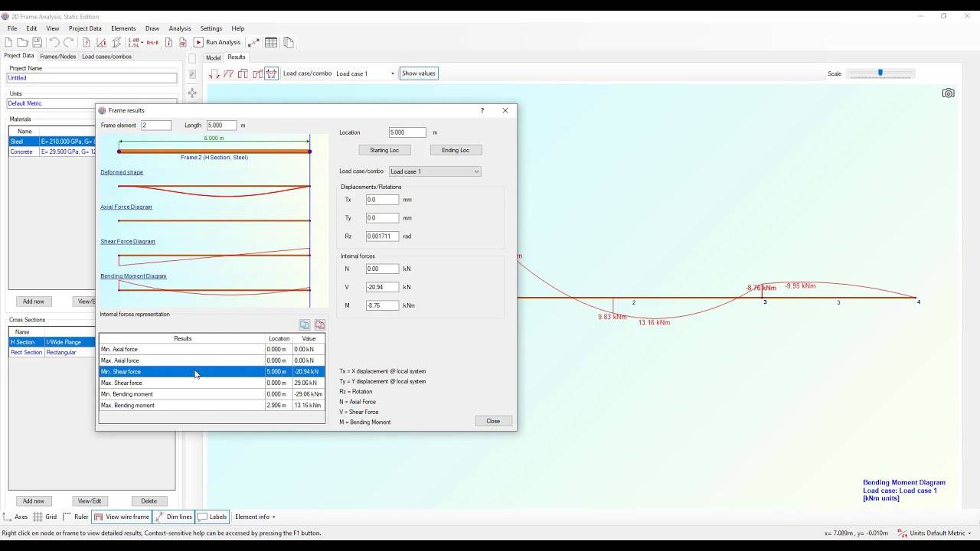
Task: Undo the last action
Action: point(54,42)
